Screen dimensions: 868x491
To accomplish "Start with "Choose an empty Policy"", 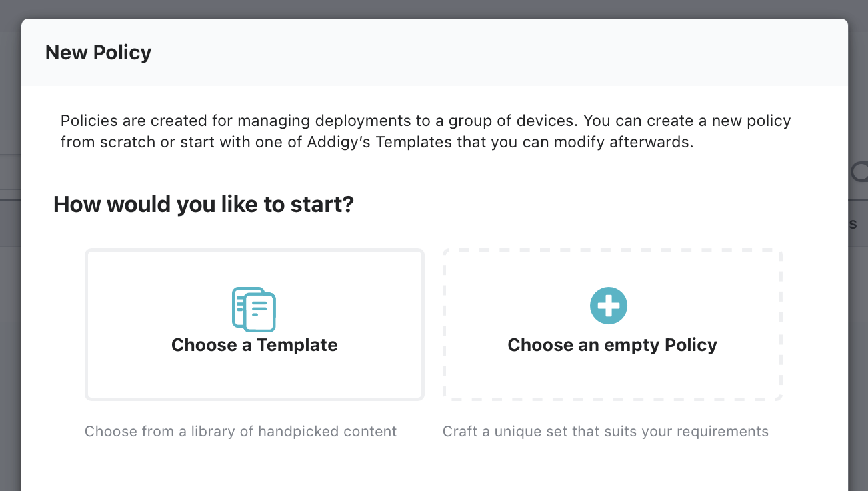I will (x=612, y=325).
